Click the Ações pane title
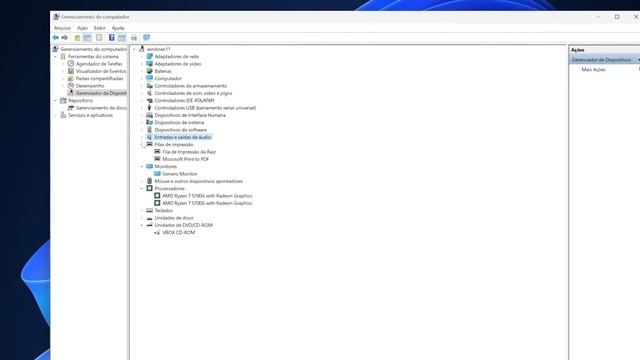Image resolution: width=640 pixels, height=360 pixels. [578, 50]
